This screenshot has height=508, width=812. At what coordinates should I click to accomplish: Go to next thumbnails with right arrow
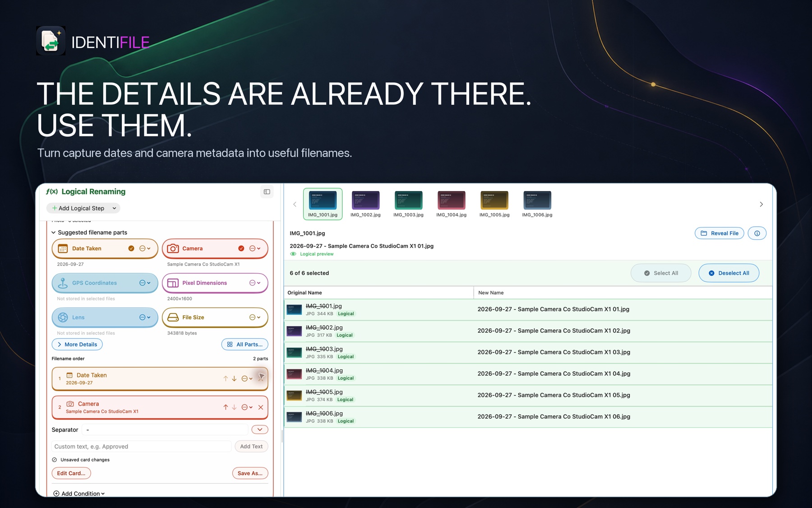pos(761,205)
